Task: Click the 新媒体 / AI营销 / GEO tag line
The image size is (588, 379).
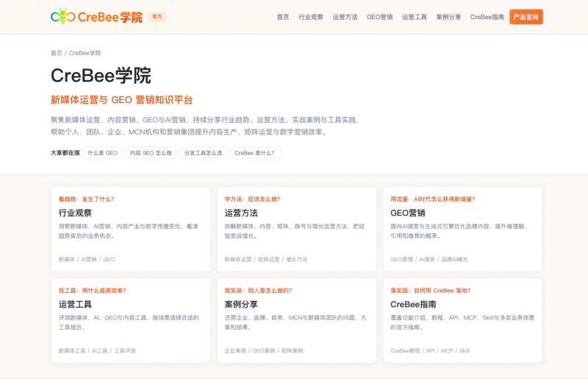Action: pos(87,259)
